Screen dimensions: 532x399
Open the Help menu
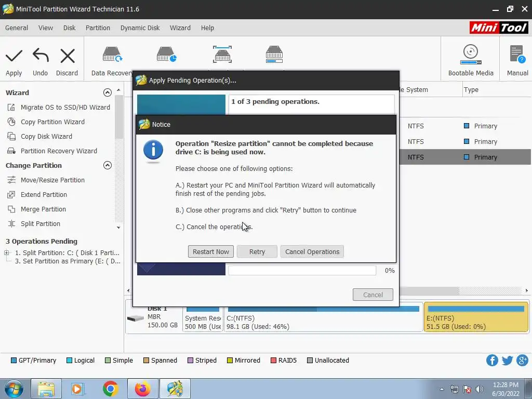click(x=207, y=28)
